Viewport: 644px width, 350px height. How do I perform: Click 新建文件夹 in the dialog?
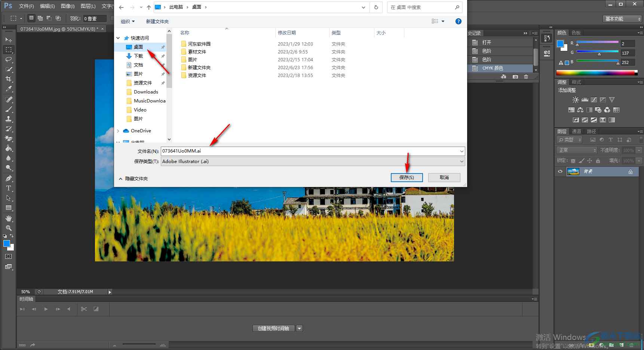click(x=157, y=22)
